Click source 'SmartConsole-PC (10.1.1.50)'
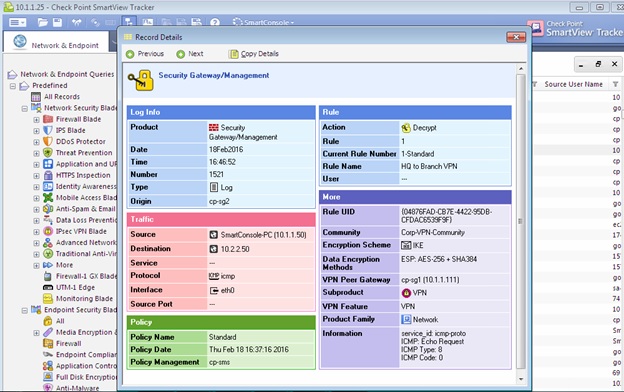This screenshot has width=624, height=392. pyautogui.click(x=263, y=235)
